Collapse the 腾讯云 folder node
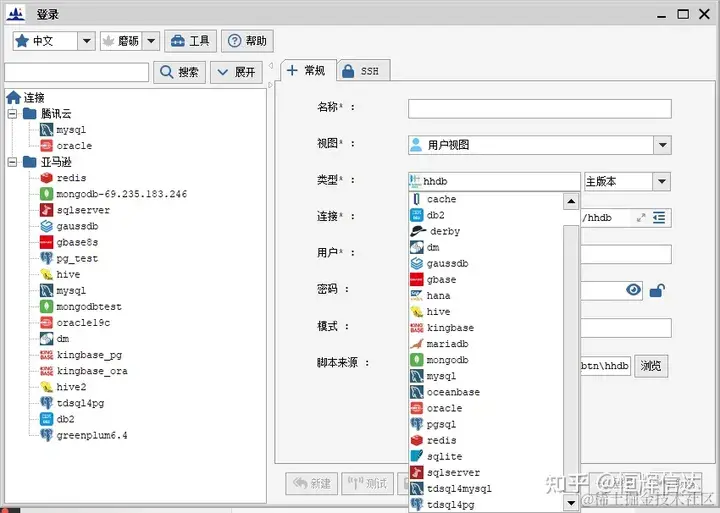Image resolution: width=720 pixels, height=513 pixels. (12, 113)
